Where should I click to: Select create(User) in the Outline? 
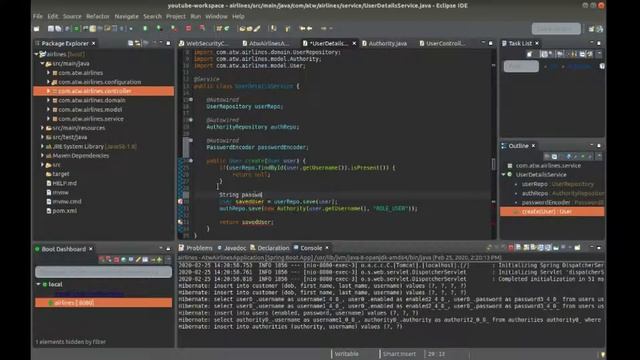(552, 211)
